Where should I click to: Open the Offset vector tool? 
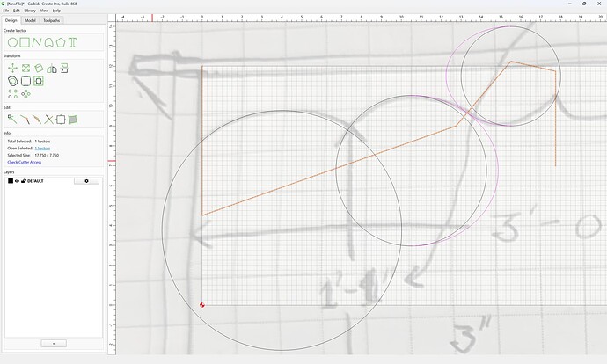(13, 81)
